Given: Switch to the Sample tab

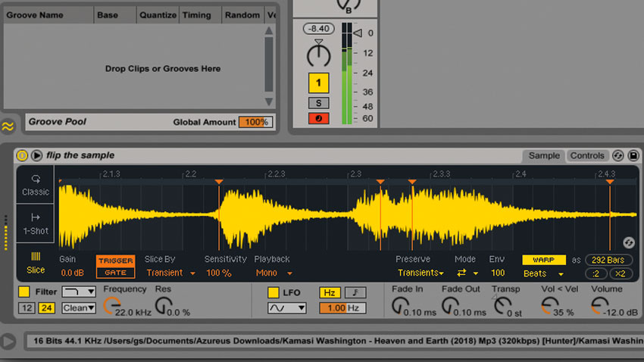Looking at the screenshot, I should (544, 155).
